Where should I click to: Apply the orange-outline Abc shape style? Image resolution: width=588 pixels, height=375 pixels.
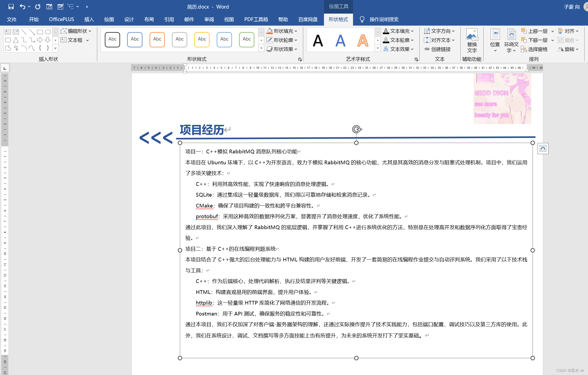pyautogui.click(x=157, y=39)
